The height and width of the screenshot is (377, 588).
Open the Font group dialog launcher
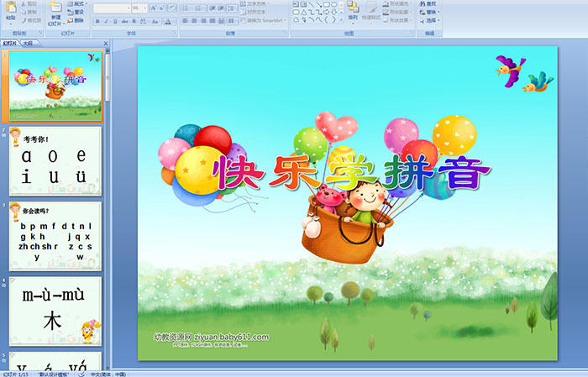(x=175, y=34)
